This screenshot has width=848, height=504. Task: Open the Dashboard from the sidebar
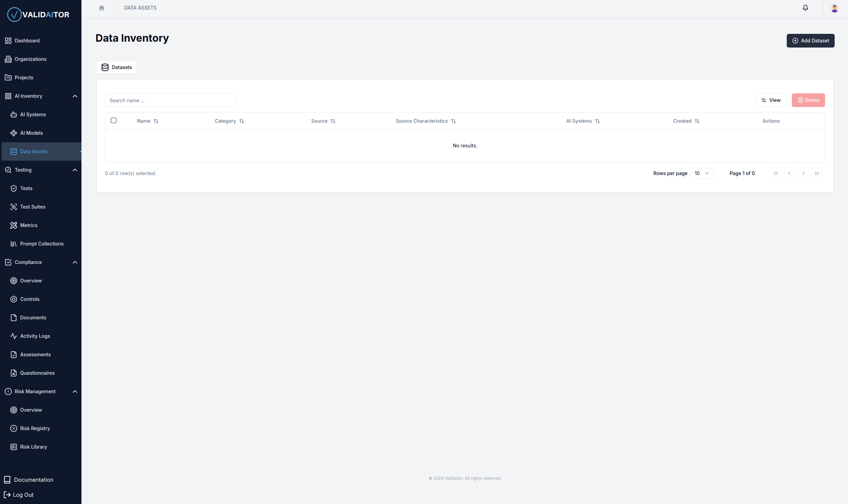(x=27, y=40)
